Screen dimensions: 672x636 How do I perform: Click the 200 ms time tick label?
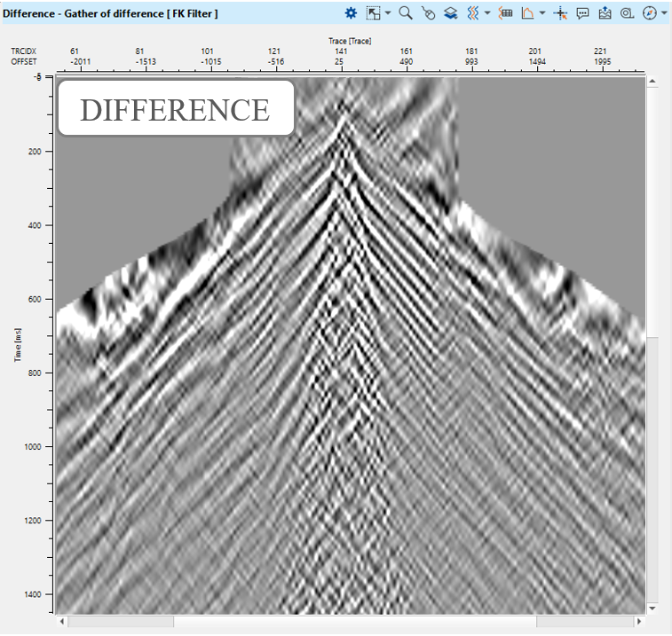pyautogui.click(x=35, y=152)
